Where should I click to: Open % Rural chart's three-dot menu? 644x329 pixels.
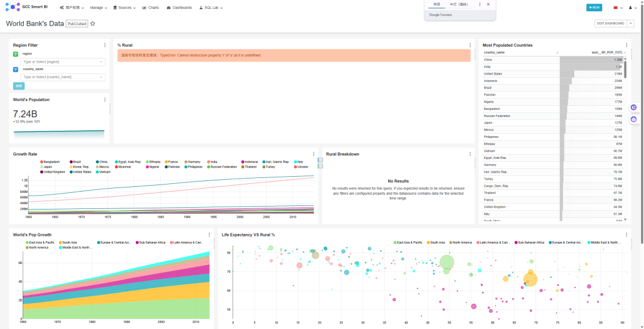(x=470, y=45)
